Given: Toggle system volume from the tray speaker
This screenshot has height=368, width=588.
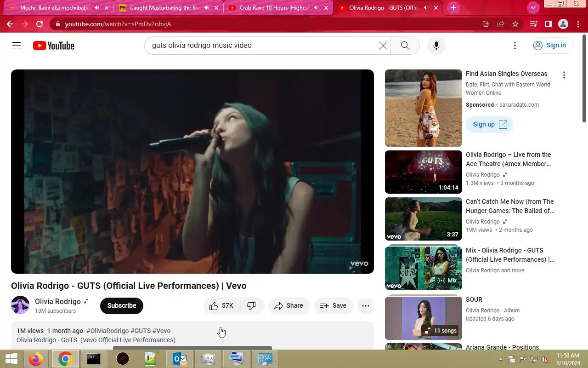Looking at the screenshot, I should point(545,359).
